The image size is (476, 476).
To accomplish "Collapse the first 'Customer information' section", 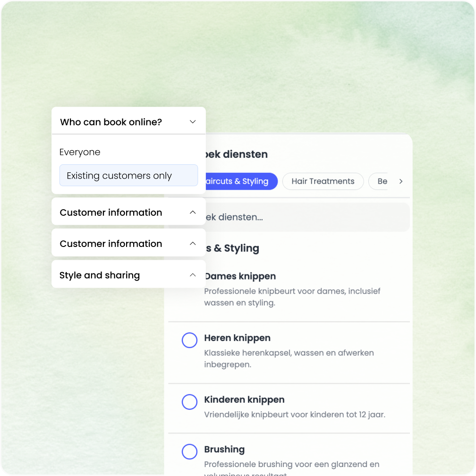I will pos(128,212).
